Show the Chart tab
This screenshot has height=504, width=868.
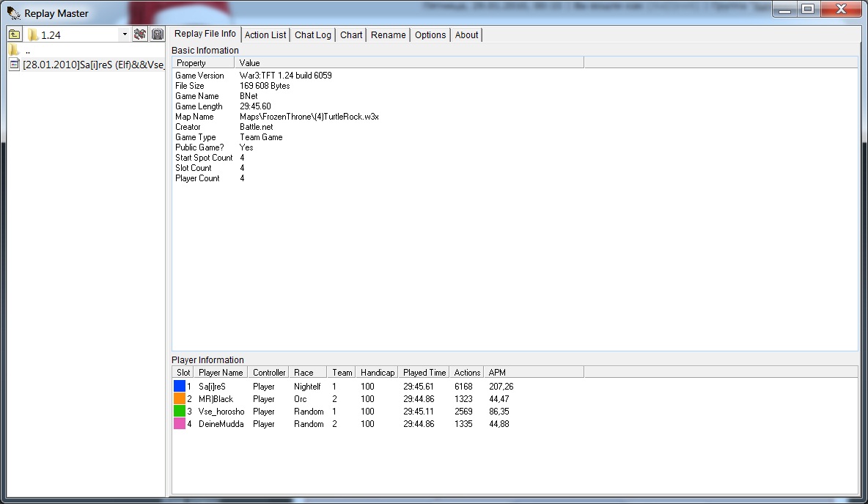point(351,35)
